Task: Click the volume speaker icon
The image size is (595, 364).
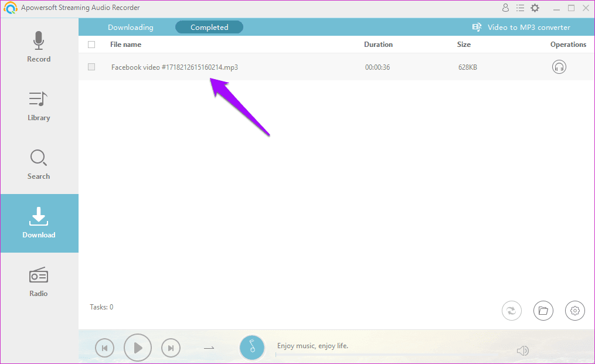Action: coord(522,351)
